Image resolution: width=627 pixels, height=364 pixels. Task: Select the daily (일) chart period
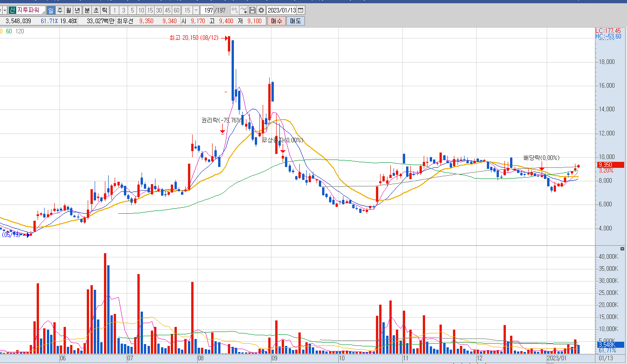pos(51,10)
